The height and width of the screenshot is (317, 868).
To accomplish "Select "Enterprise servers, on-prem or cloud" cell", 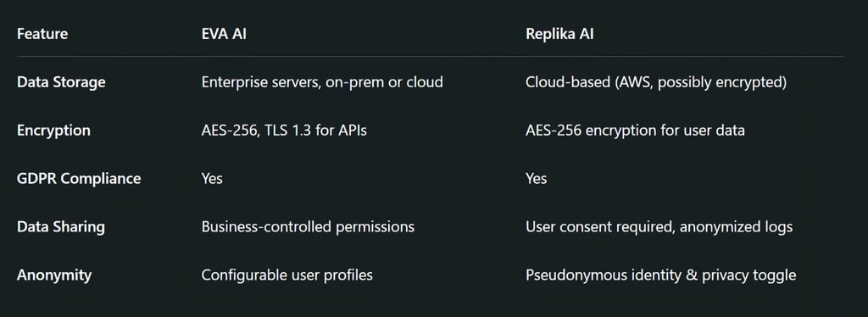I will coord(322,82).
